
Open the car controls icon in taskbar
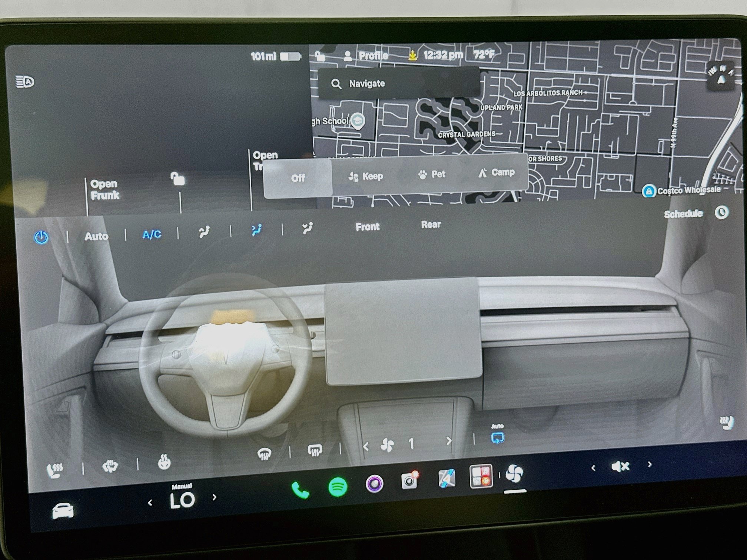point(63,511)
